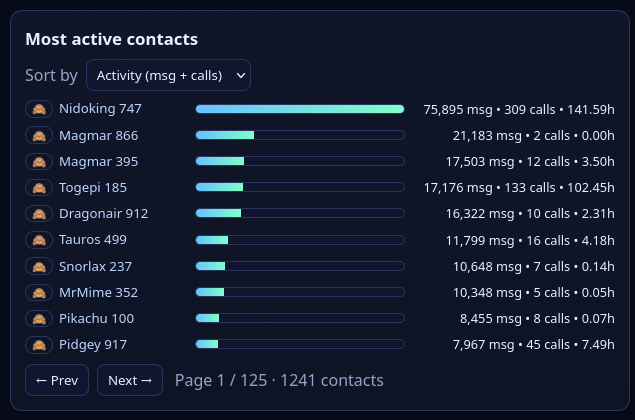Click the Togepi 185 activity bar
The width and height of the screenshot is (635, 420).
pos(300,187)
